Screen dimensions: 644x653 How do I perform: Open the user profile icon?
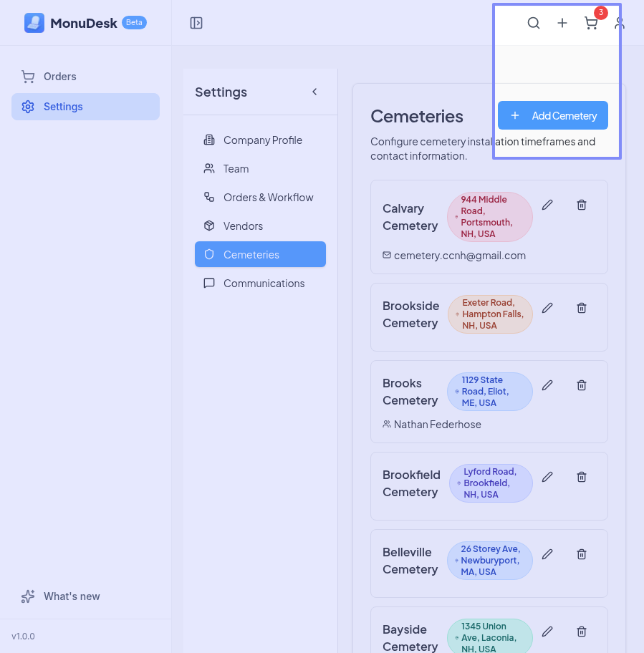click(x=620, y=23)
